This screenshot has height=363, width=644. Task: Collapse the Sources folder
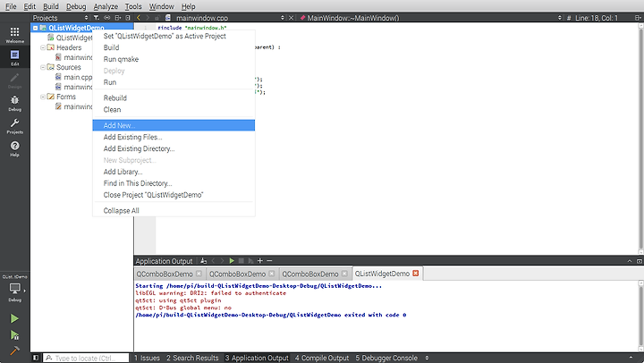point(43,67)
